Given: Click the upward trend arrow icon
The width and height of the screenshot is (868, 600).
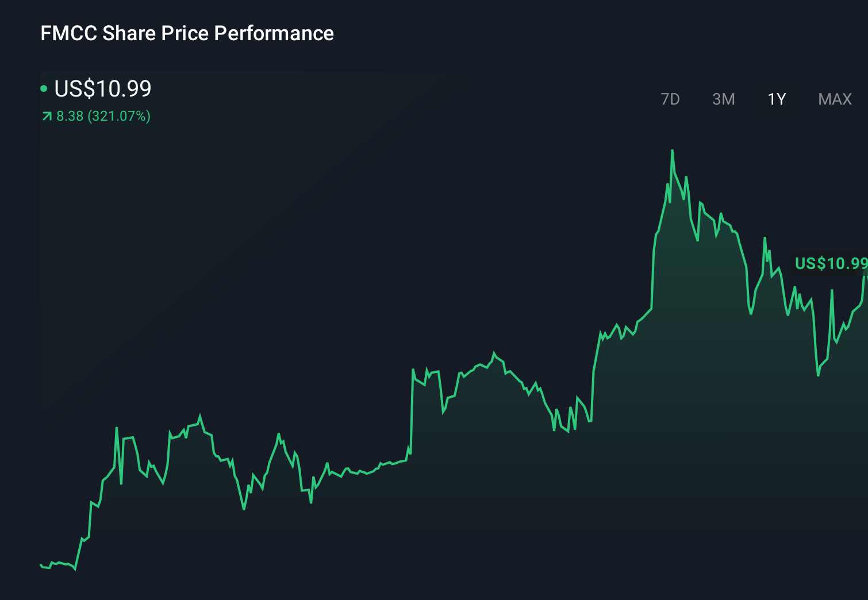Looking at the screenshot, I should [46, 116].
